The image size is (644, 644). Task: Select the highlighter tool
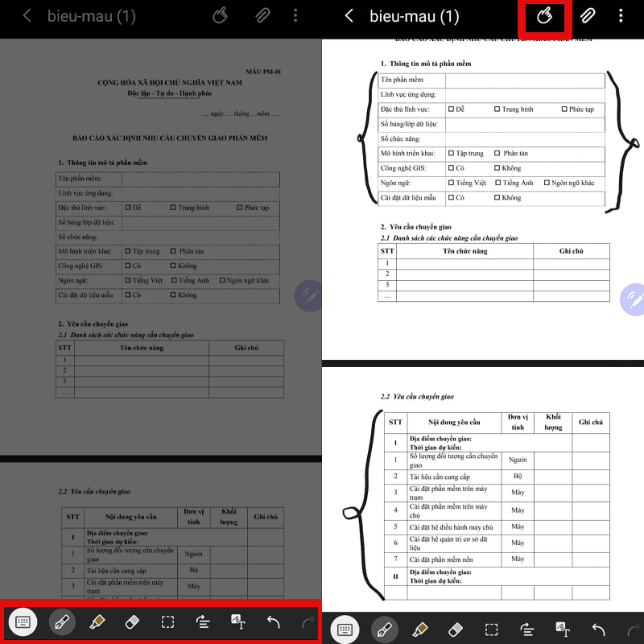tap(97, 621)
